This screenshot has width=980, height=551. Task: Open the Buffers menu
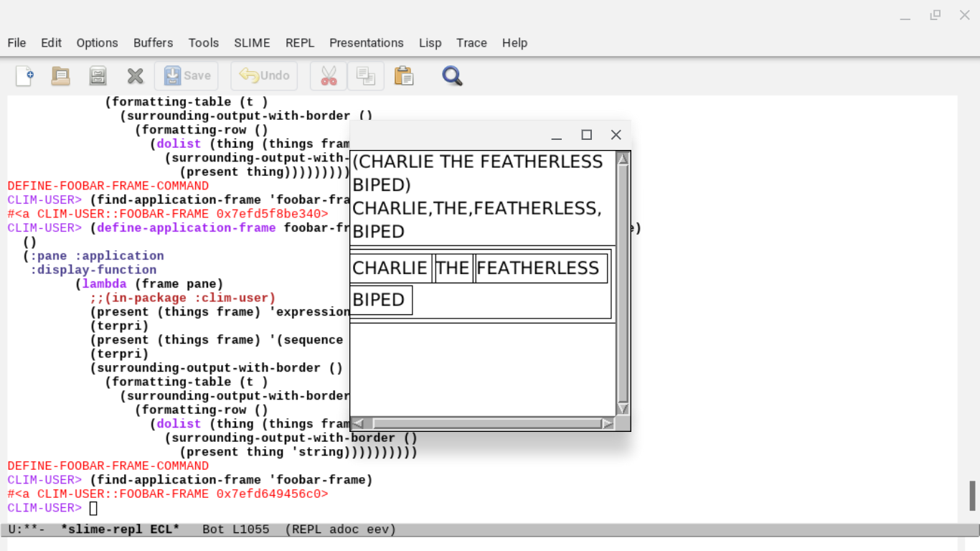tap(153, 43)
